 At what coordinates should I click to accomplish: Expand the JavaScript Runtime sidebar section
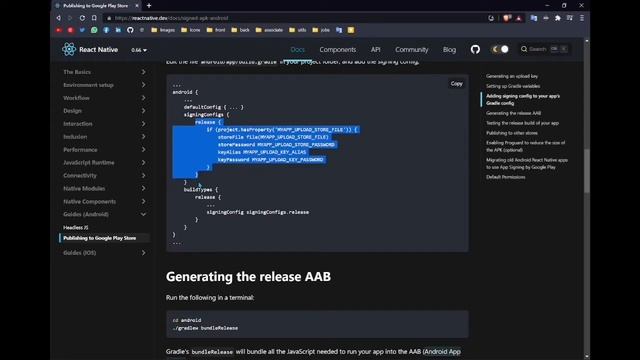point(104,162)
